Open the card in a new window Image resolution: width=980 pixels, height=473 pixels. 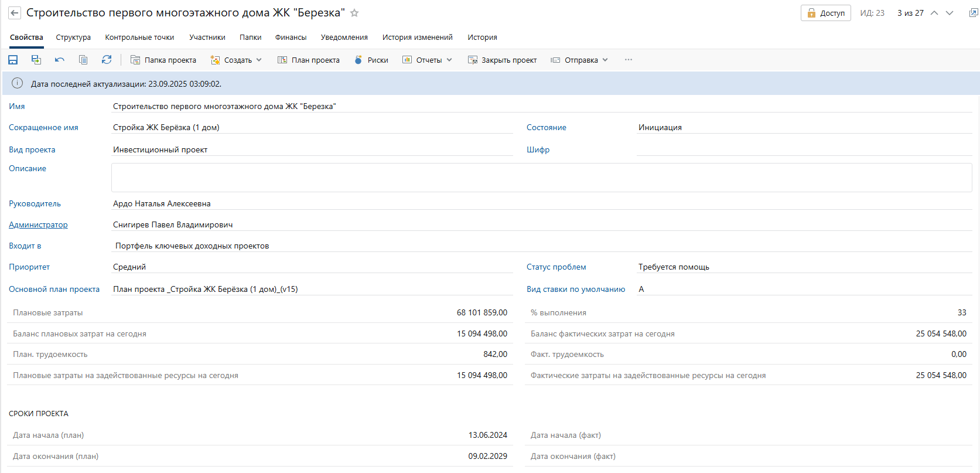pyautogui.click(x=973, y=13)
